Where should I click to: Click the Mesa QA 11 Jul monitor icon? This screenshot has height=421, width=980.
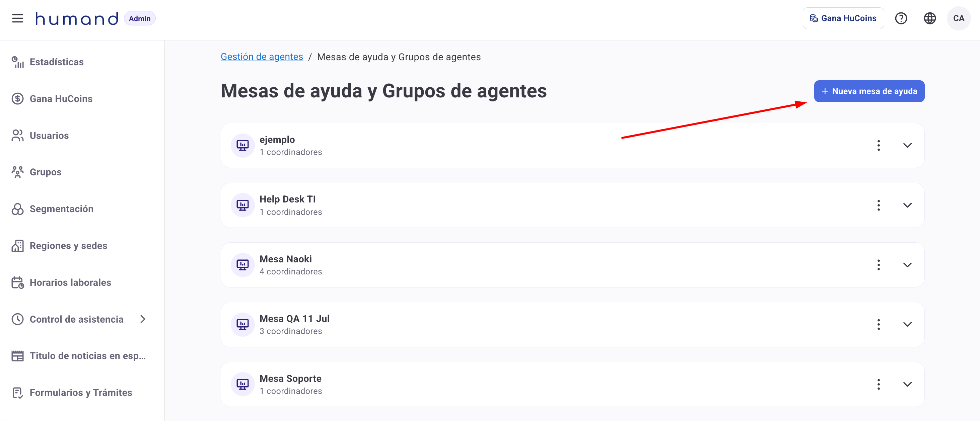[242, 325]
